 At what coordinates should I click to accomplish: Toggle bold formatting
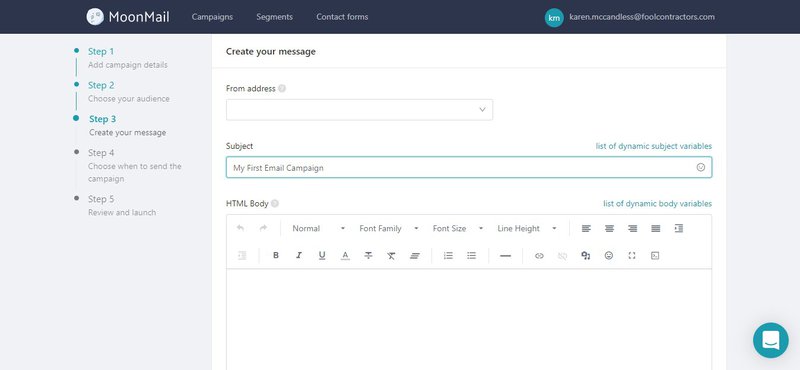(x=276, y=256)
